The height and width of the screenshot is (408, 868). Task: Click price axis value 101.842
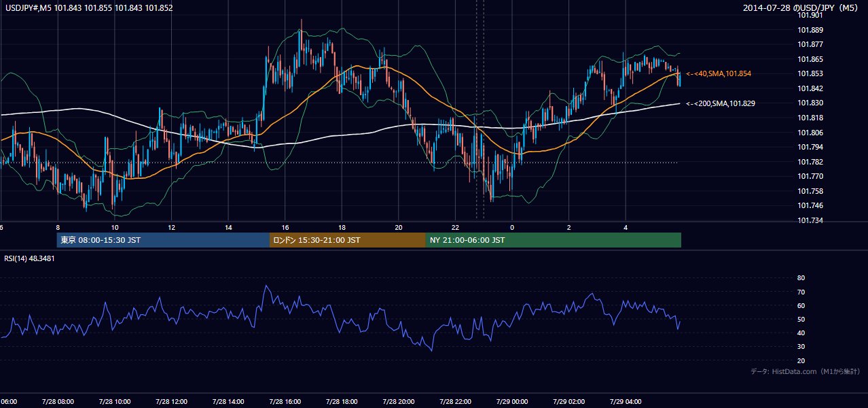pos(810,88)
